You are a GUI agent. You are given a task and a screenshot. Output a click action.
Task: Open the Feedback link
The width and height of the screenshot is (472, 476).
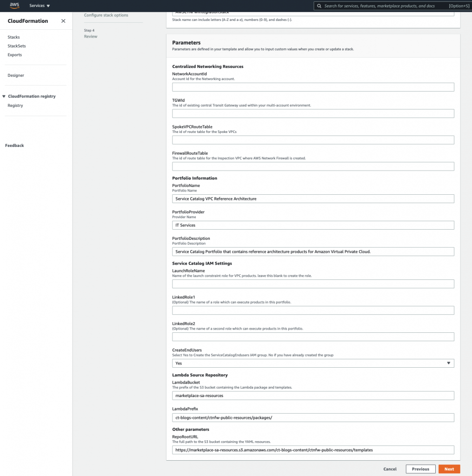point(14,145)
